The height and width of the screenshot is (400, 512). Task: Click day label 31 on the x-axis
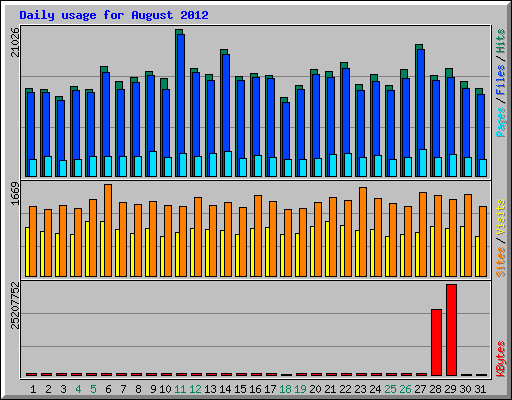coord(480,389)
